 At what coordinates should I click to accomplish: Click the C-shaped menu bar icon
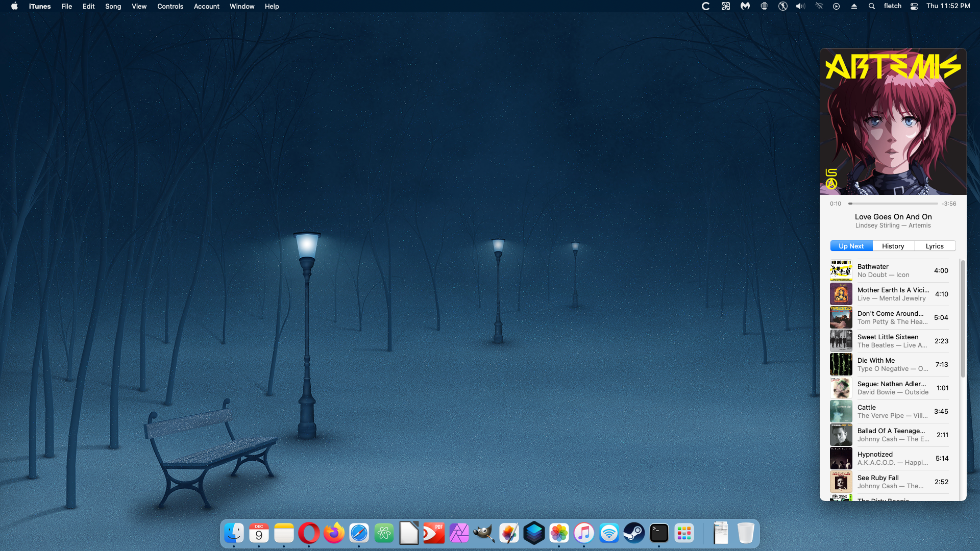point(706,6)
